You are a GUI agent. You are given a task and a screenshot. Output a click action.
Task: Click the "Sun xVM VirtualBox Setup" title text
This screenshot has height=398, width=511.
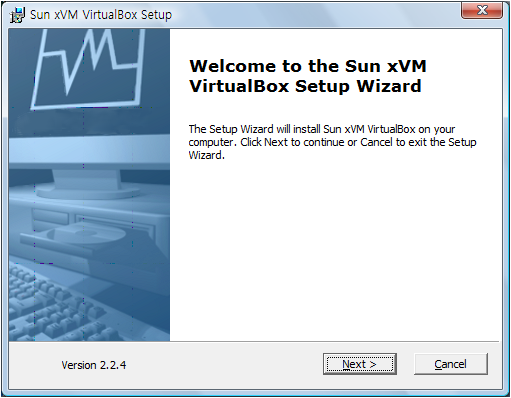click(x=101, y=15)
